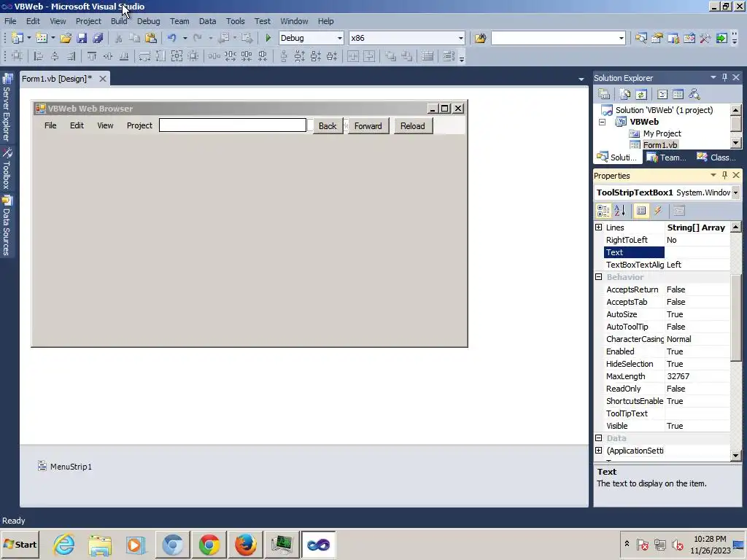Click the Paste clipboard icon
This screenshot has width=747, height=560.
[x=151, y=38]
